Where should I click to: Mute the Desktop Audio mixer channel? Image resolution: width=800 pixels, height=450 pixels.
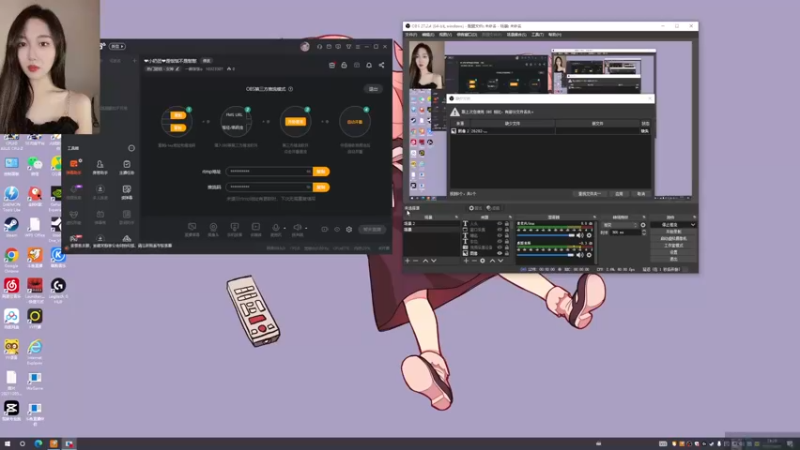pyautogui.click(x=580, y=255)
